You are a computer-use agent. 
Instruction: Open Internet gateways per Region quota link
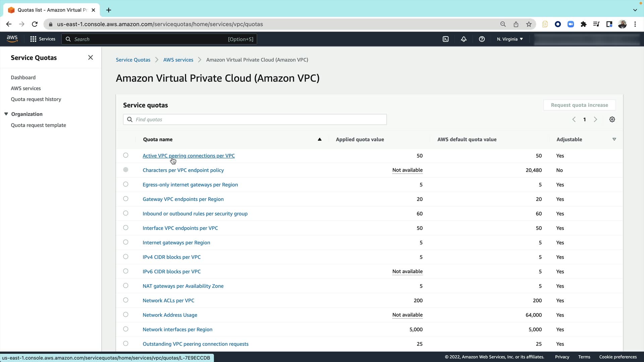pos(176,243)
